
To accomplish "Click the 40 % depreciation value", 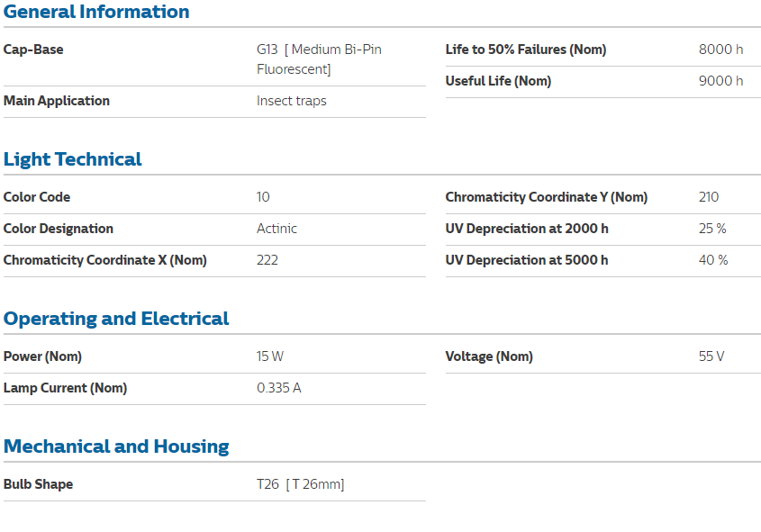I will point(713,260).
